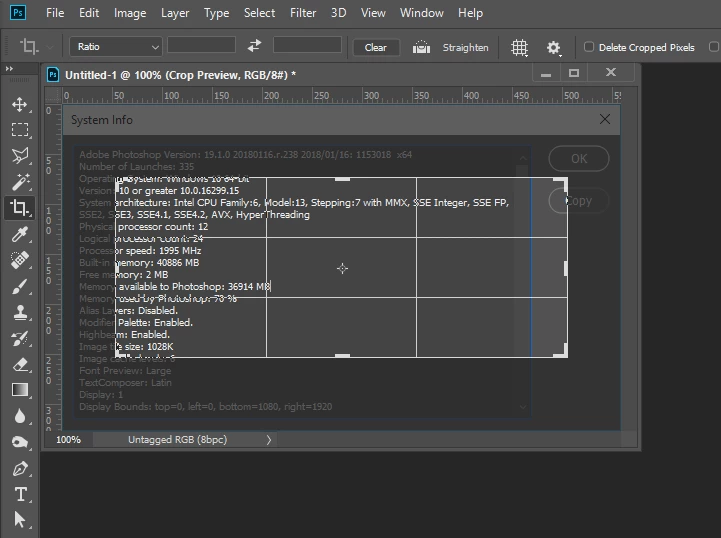
Task: Click the crop box top-right corner handle
Action: pyautogui.click(x=562, y=183)
